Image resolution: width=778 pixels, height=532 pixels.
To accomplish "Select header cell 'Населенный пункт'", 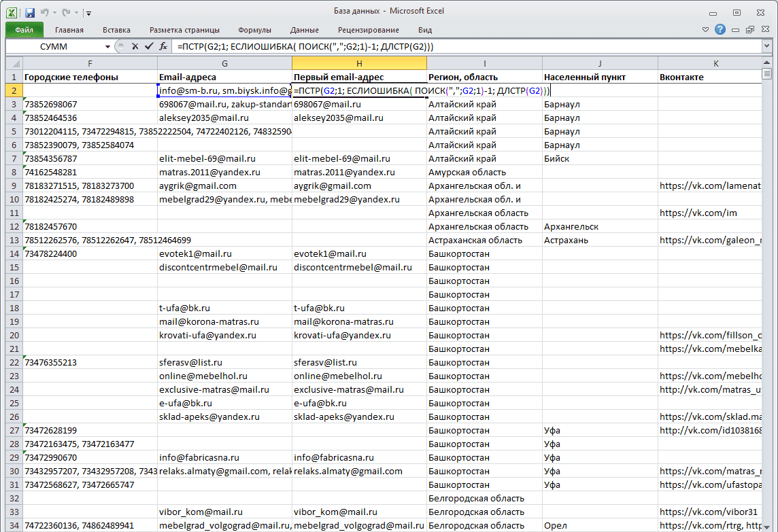I will click(600, 77).
